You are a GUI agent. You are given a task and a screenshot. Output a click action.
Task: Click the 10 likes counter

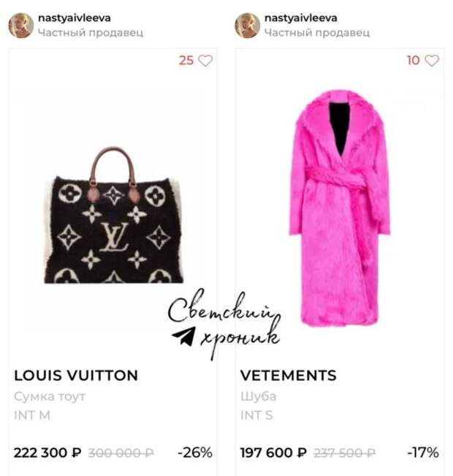tap(414, 61)
